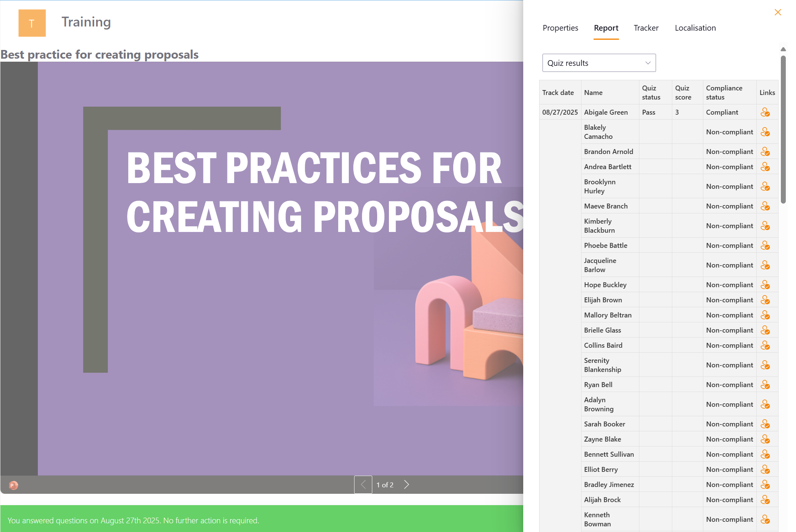
Task: Switch to the Tracker tab
Action: click(646, 28)
